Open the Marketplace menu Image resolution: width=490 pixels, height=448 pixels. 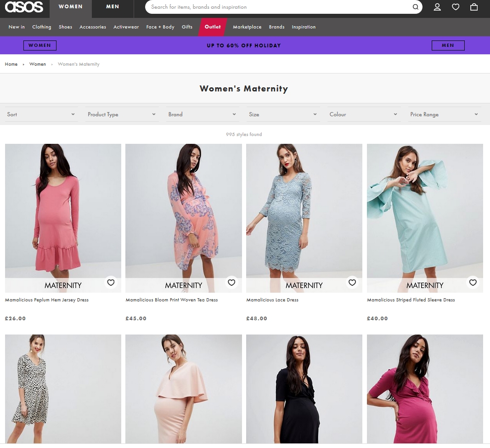click(x=247, y=27)
